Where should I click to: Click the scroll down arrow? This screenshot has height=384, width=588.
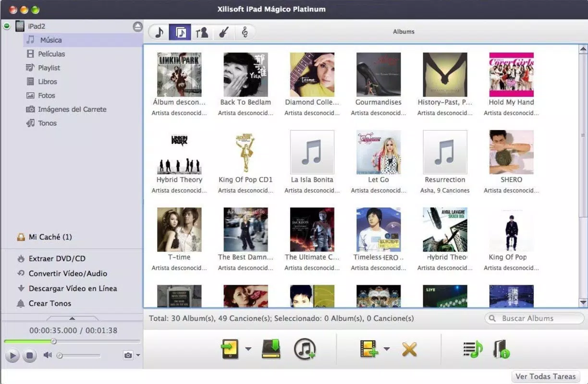click(583, 302)
